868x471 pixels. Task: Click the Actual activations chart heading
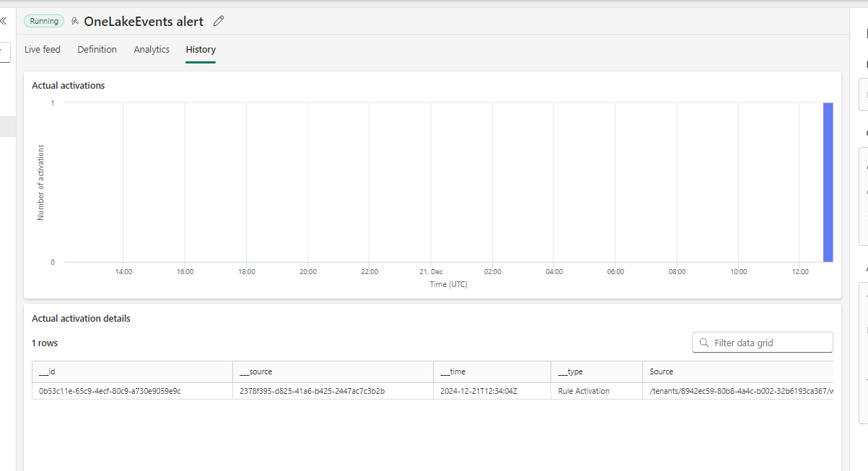[x=69, y=85]
